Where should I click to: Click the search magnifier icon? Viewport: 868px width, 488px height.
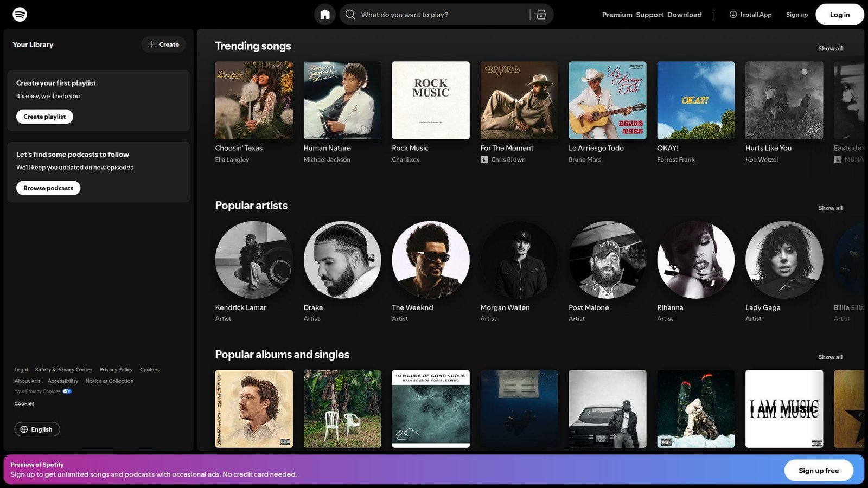pos(350,15)
